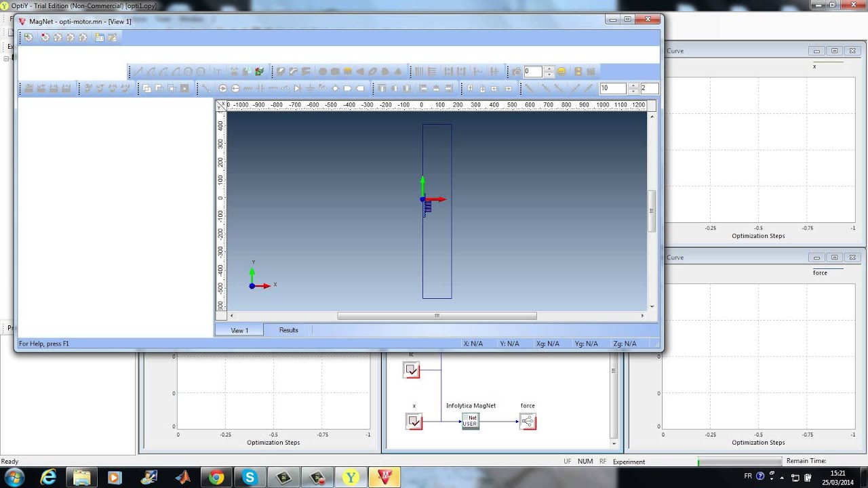
Task: Click the down scroll arrow in OptiY workflow panel
Action: click(x=614, y=443)
